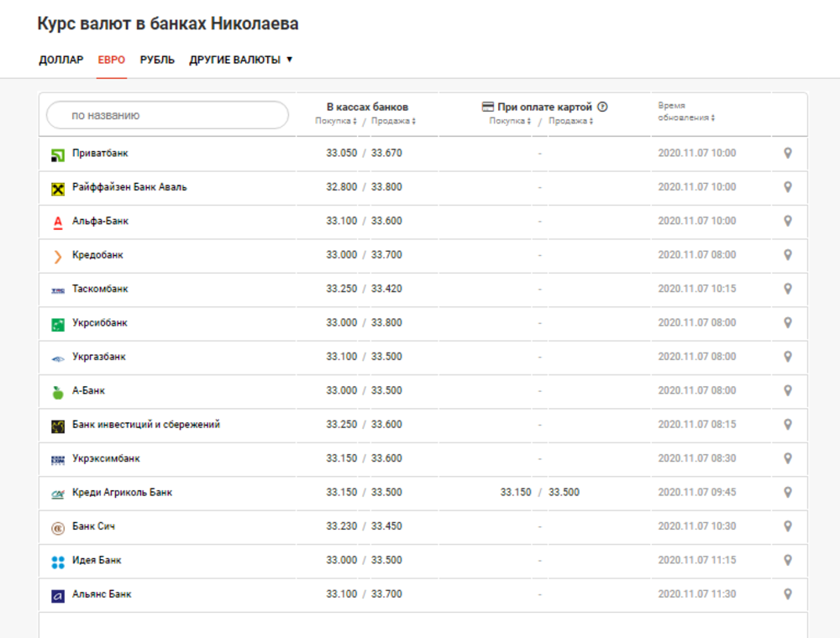The width and height of the screenshot is (840, 638).
Task: Expand the ДРУГИЕ ВАЛЮТЫ dropdown
Action: coord(240,60)
